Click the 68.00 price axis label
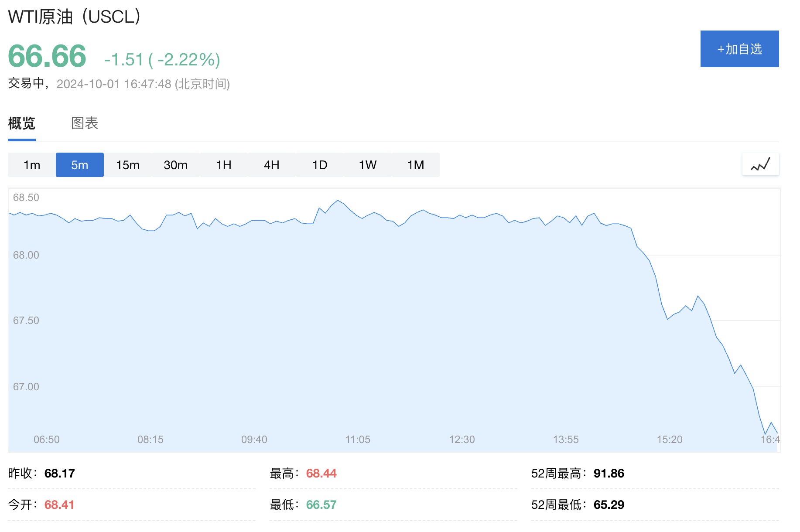Screen dimensions: 800x532 (26, 255)
